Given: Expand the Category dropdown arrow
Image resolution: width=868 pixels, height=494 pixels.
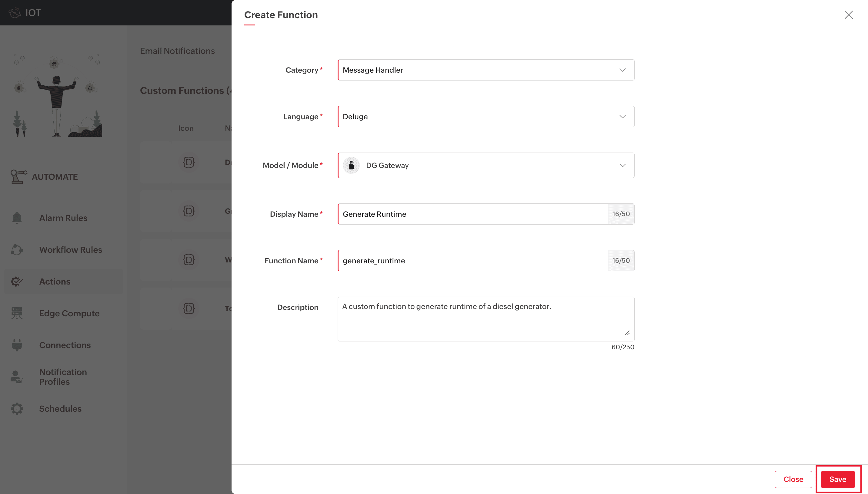Looking at the screenshot, I should pyautogui.click(x=622, y=70).
